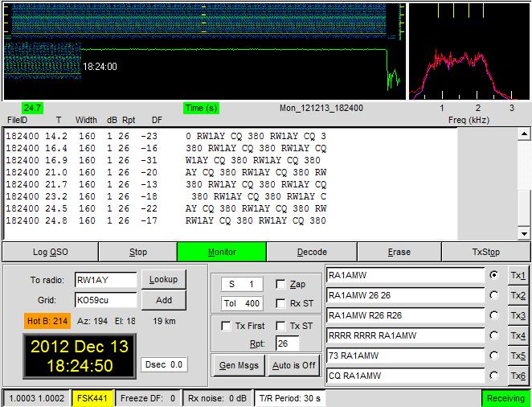Click the RRRR RRRR RA1AMW message field
This screenshot has width=532, height=407.
(405, 335)
